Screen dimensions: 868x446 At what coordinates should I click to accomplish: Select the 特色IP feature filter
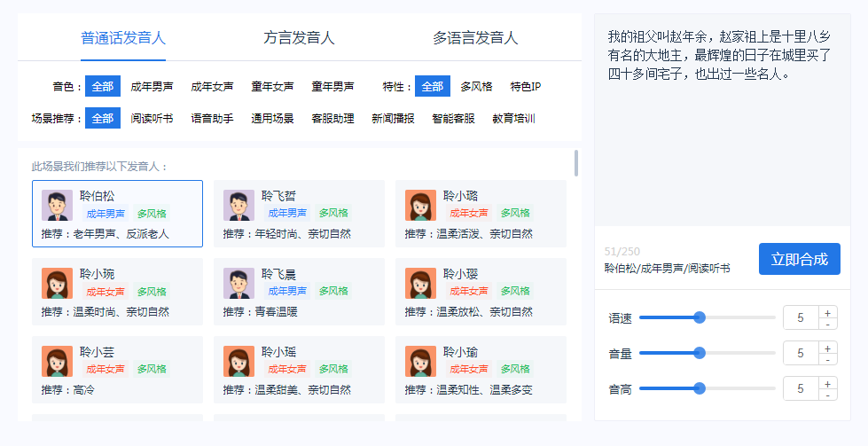tap(525, 87)
